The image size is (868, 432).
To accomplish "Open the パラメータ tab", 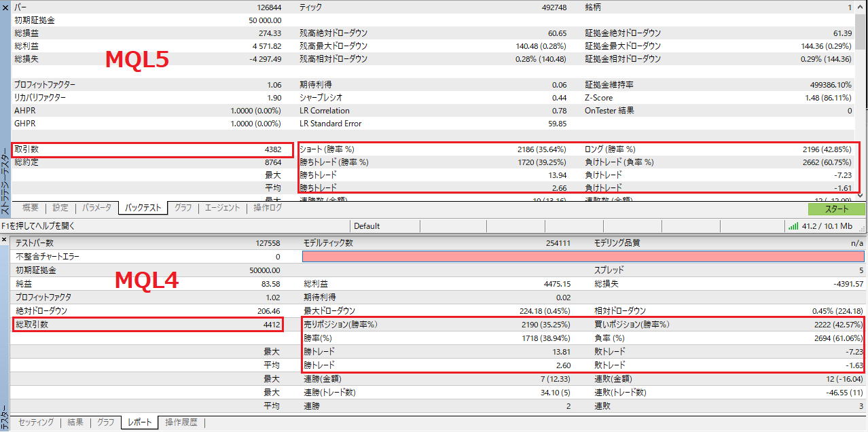I will pyautogui.click(x=97, y=208).
